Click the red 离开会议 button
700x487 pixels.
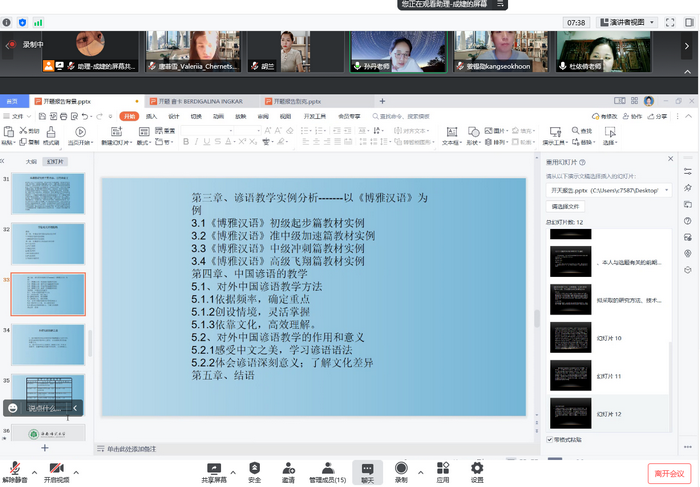tap(668, 472)
